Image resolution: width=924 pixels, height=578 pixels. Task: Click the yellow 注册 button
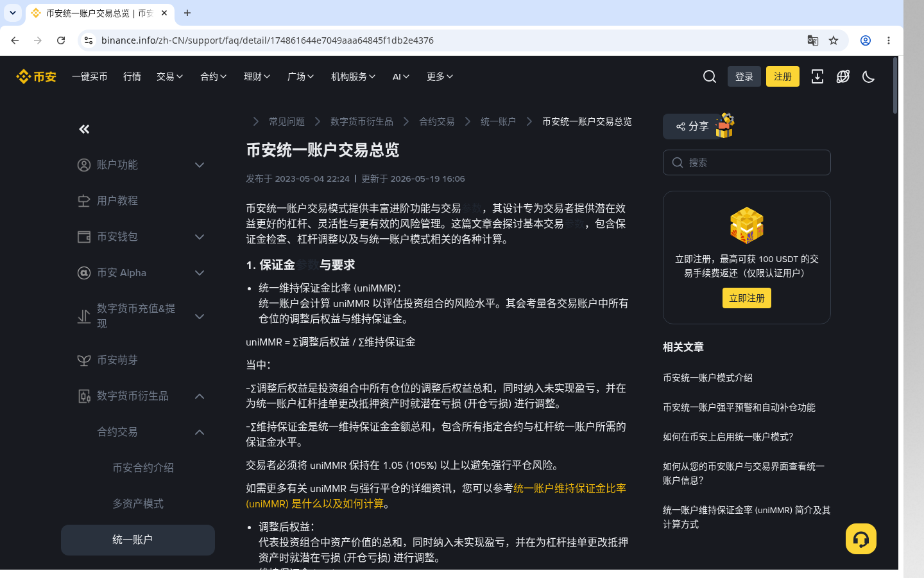click(783, 76)
